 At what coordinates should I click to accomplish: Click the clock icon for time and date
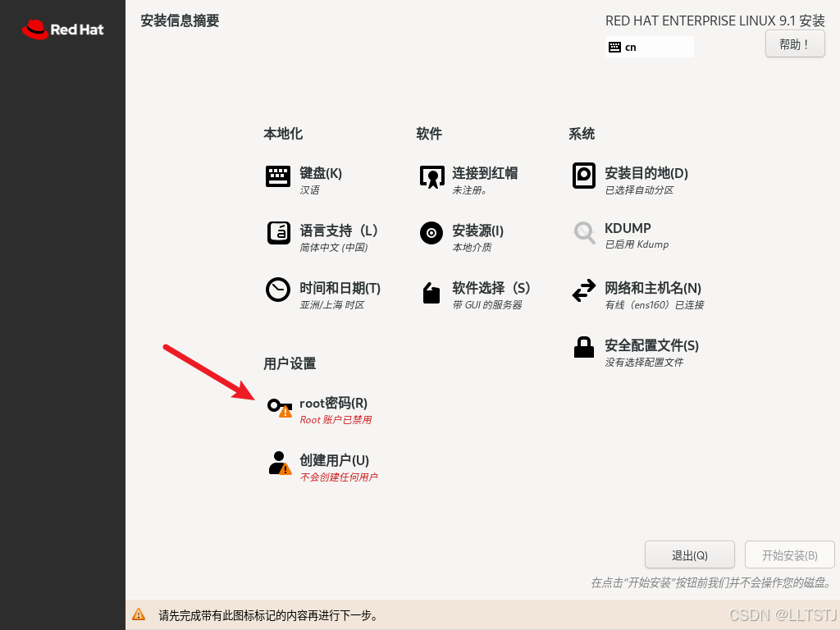(x=278, y=290)
